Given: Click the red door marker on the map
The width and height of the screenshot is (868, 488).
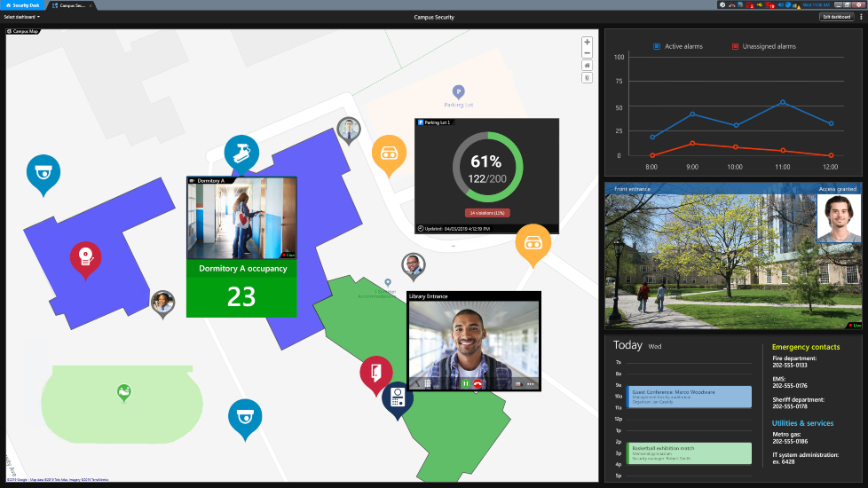Looking at the screenshot, I should [x=375, y=373].
